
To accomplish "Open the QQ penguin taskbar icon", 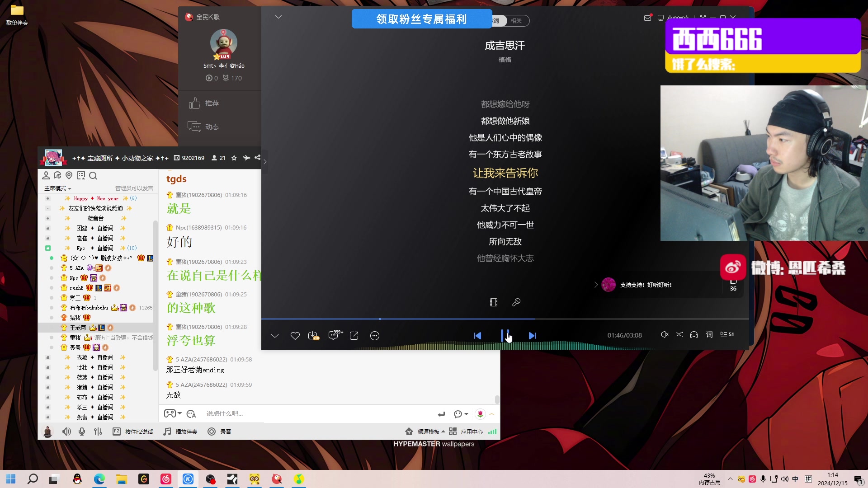I will click(x=77, y=479).
